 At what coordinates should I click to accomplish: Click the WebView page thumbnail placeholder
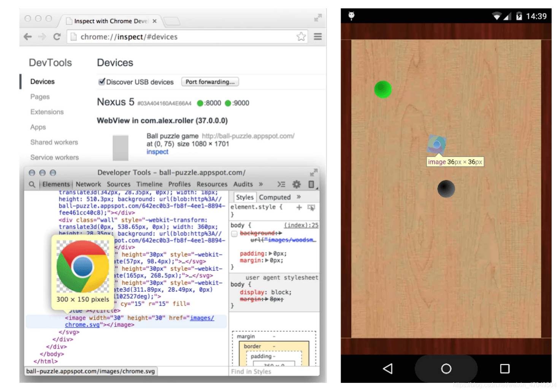pos(121,148)
